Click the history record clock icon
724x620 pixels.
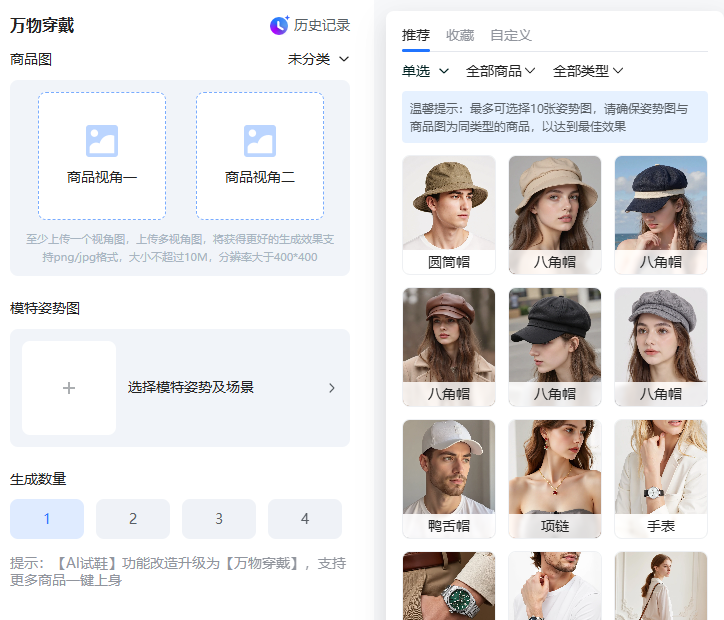279,25
